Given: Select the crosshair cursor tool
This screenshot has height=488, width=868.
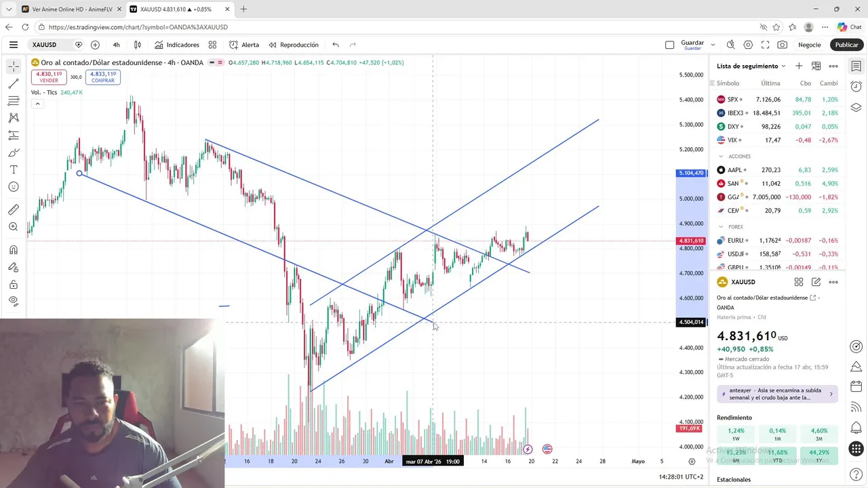Looking at the screenshot, I should (x=14, y=66).
